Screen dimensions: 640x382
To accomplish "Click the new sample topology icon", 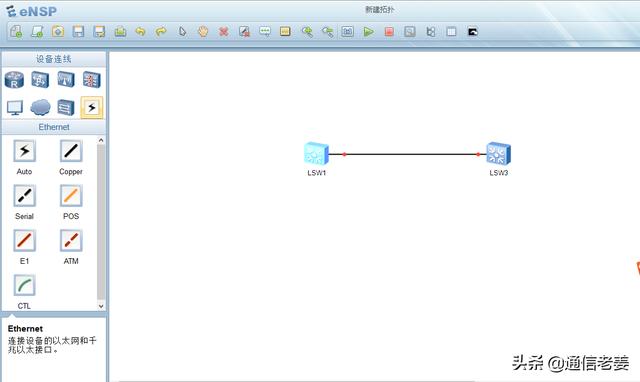I will [37, 31].
